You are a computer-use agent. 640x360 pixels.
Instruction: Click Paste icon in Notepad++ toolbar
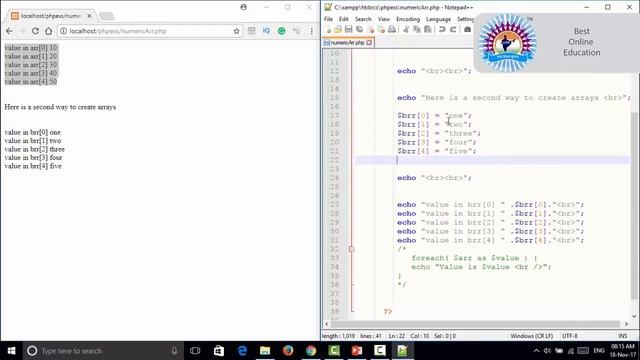point(428,29)
